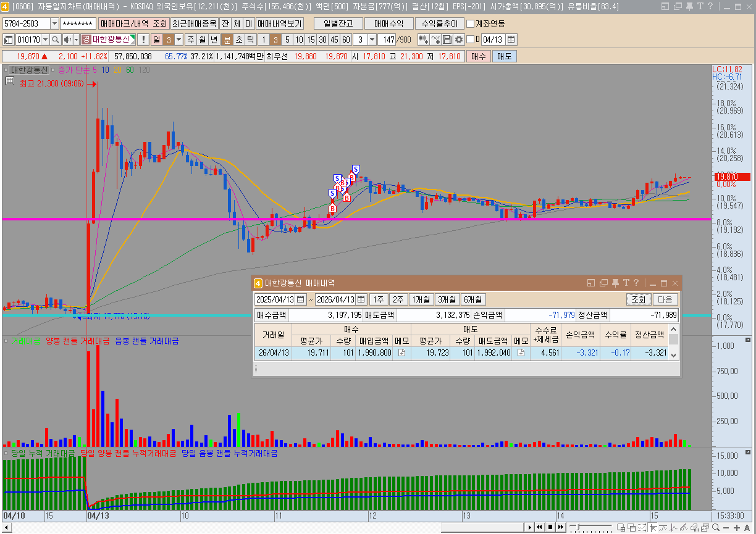This screenshot has height=534, width=756.
Task: Click the stock search magnifier icon
Action: coord(55,40)
